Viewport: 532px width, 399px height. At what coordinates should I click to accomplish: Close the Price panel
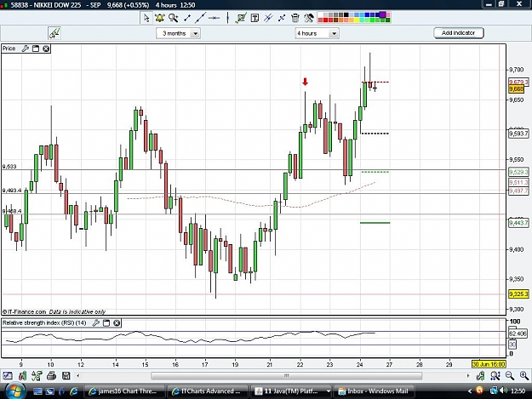(46, 48)
